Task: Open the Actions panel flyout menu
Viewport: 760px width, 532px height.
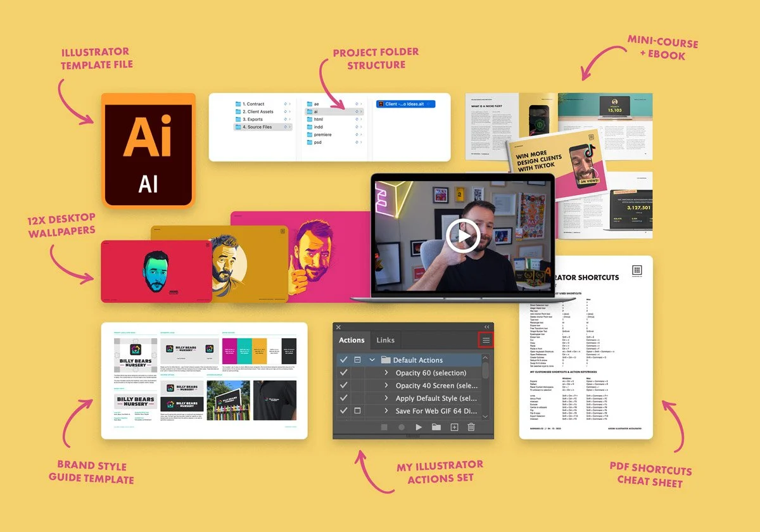Action: point(486,340)
